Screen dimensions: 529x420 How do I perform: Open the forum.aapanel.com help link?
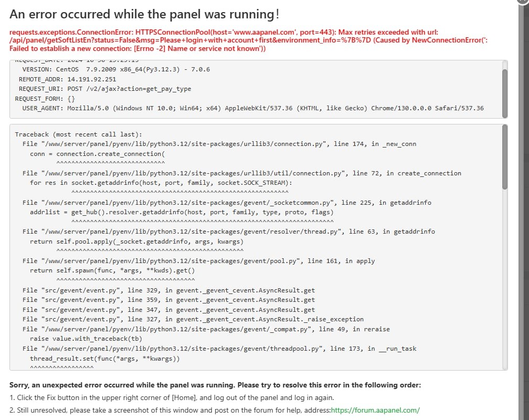[375, 410]
